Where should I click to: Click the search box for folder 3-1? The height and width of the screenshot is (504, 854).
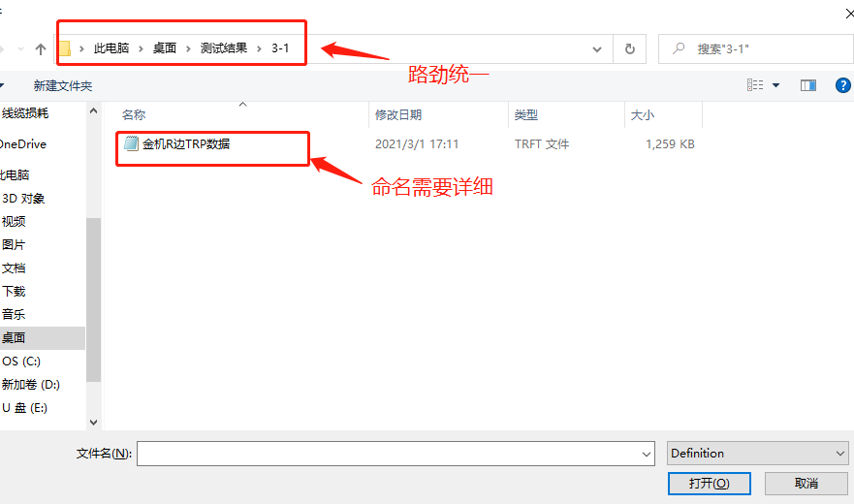[x=755, y=49]
